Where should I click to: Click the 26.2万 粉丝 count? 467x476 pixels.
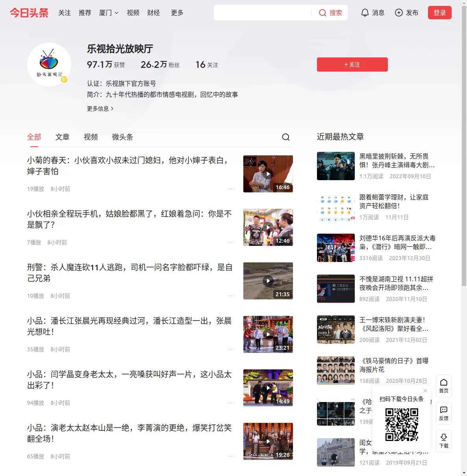click(x=160, y=65)
